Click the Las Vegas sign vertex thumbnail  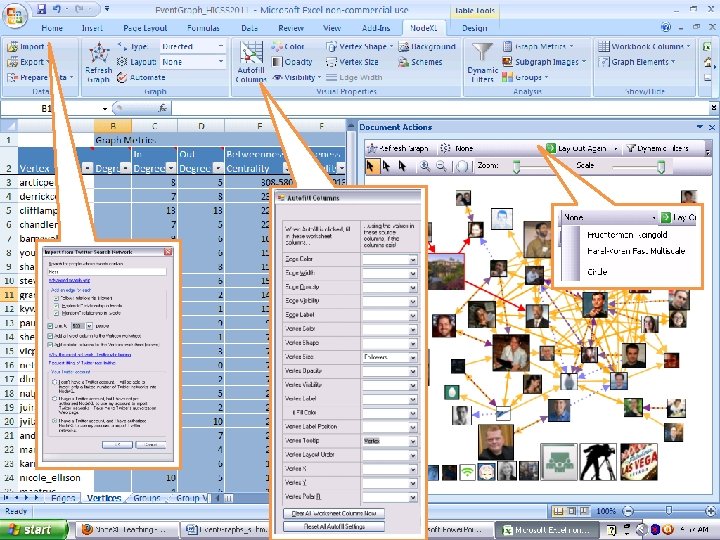[x=639, y=462]
